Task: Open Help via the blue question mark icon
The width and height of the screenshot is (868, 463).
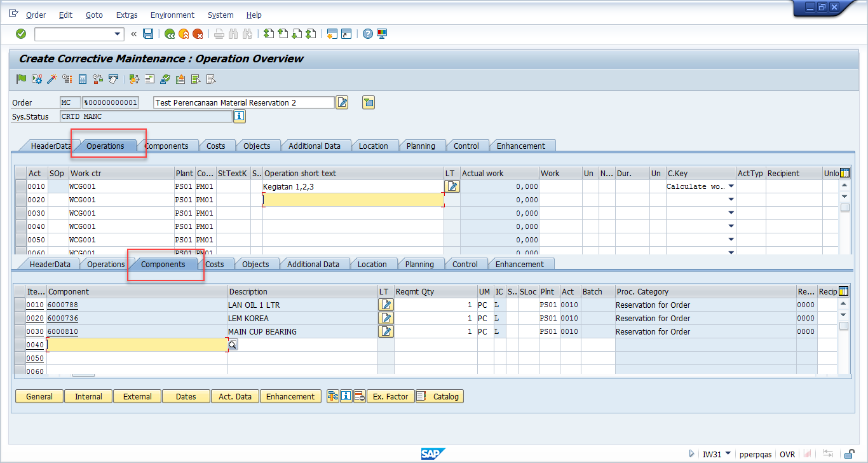Action: [x=367, y=34]
